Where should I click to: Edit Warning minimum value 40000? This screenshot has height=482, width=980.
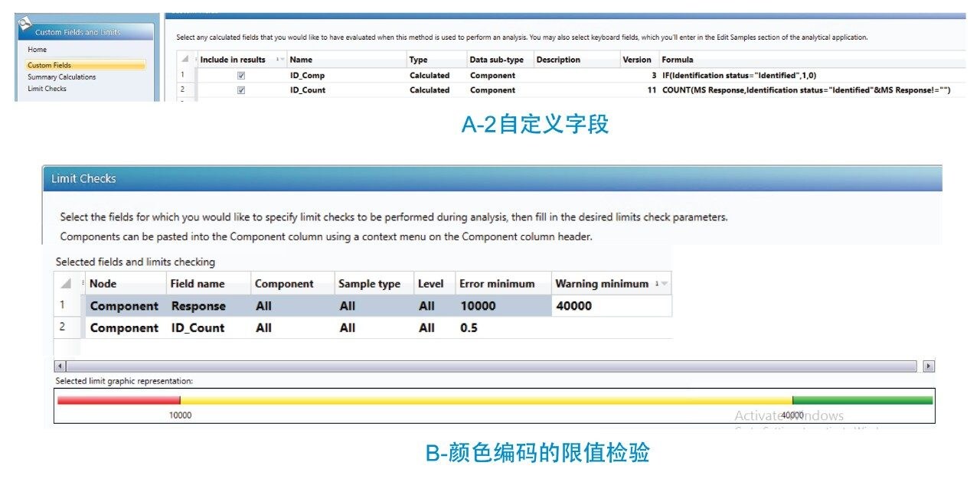click(612, 306)
